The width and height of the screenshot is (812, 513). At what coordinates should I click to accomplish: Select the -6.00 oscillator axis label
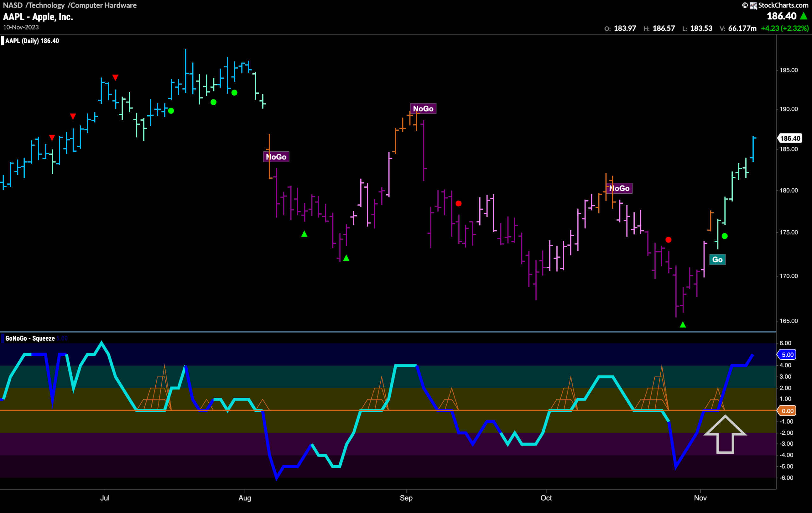[786, 477]
